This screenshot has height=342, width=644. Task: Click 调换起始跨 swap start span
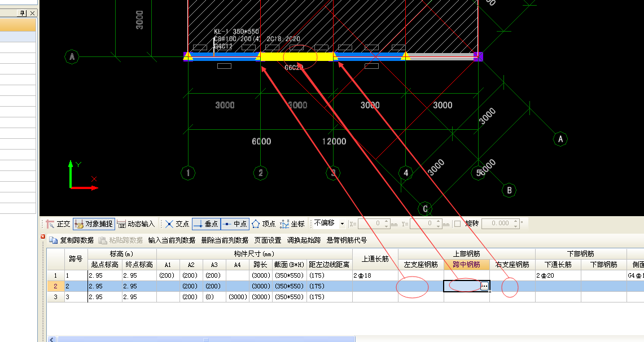pyautogui.click(x=304, y=240)
